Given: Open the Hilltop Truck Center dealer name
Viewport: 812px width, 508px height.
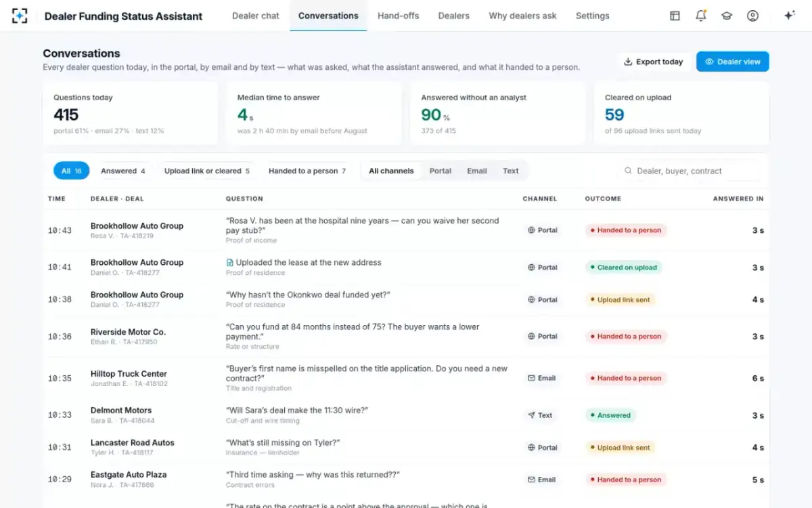Looking at the screenshot, I should [129, 374].
